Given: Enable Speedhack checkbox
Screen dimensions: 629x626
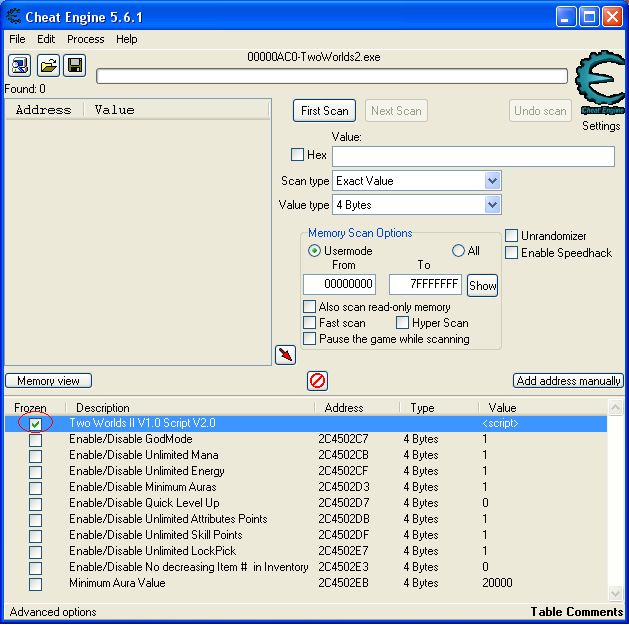Looking at the screenshot, I should coord(511,253).
